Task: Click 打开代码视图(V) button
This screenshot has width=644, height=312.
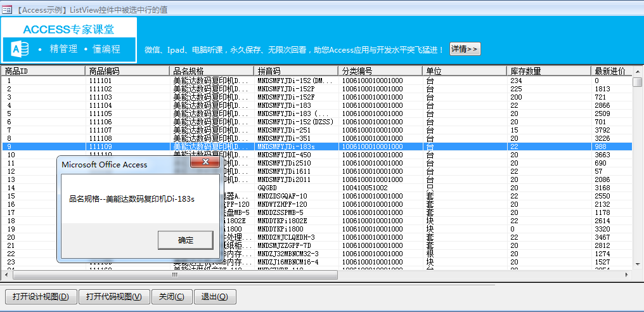Action: click(x=114, y=297)
